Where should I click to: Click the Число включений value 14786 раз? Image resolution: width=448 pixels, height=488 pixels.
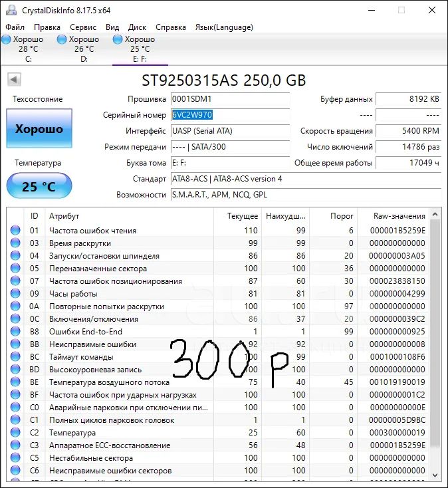click(409, 147)
